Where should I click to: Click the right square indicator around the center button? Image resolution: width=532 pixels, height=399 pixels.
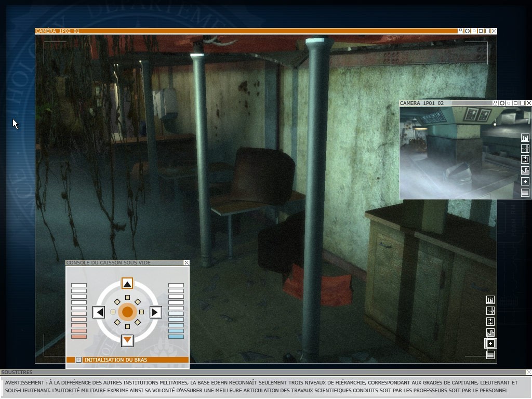click(x=141, y=312)
